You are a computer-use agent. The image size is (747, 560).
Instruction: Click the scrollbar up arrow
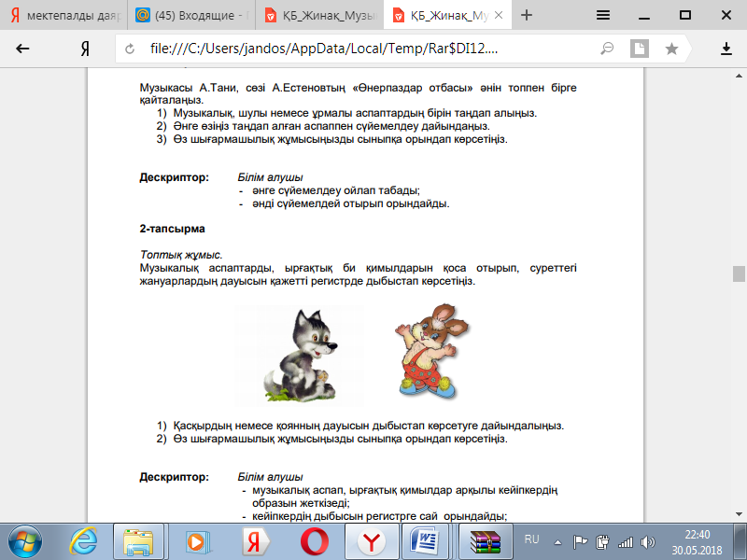tap(739, 76)
